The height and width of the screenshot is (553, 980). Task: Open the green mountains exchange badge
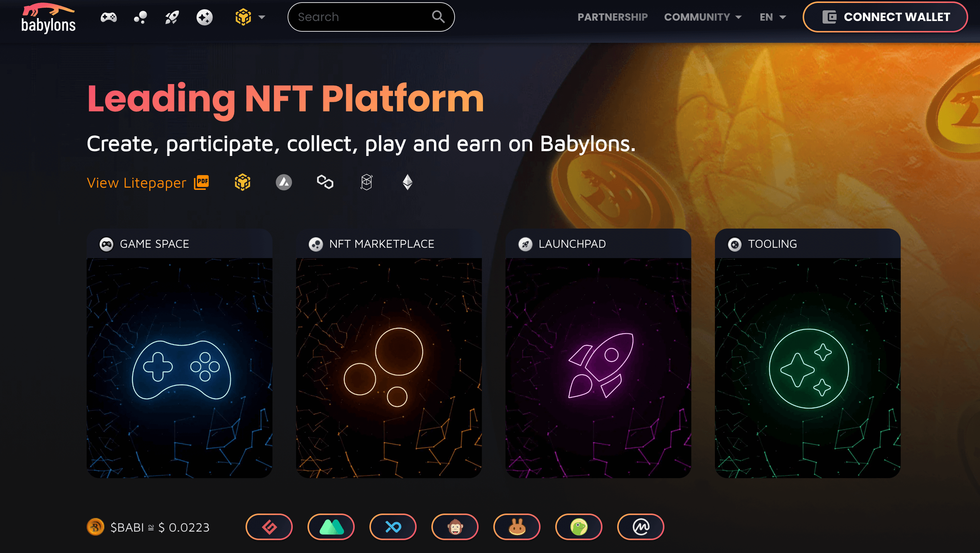click(x=331, y=527)
